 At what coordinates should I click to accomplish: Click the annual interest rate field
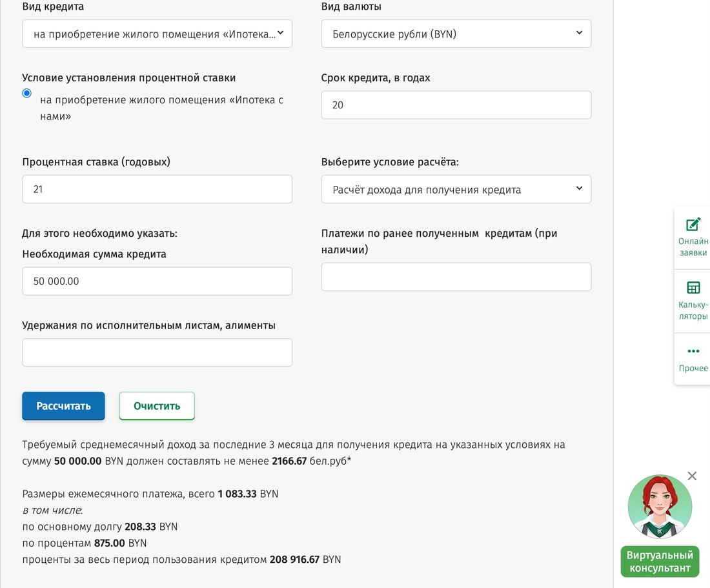tap(157, 189)
